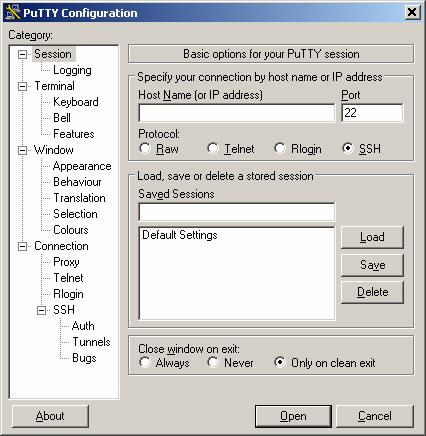Select Translation in the tree
The image size is (426, 436).
pos(79,198)
